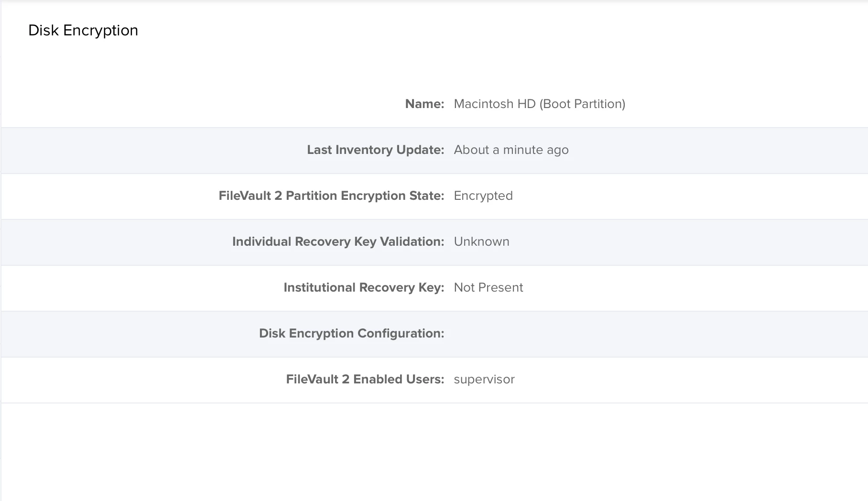The height and width of the screenshot is (501, 868).
Task: Select the Last Inventory Update label
Action: pyautogui.click(x=376, y=150)
